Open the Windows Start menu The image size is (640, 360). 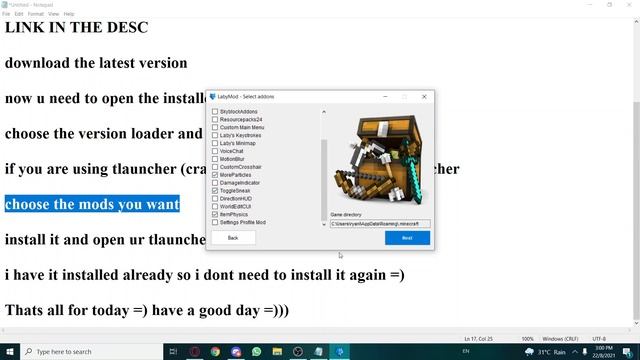tap(10, 351)
